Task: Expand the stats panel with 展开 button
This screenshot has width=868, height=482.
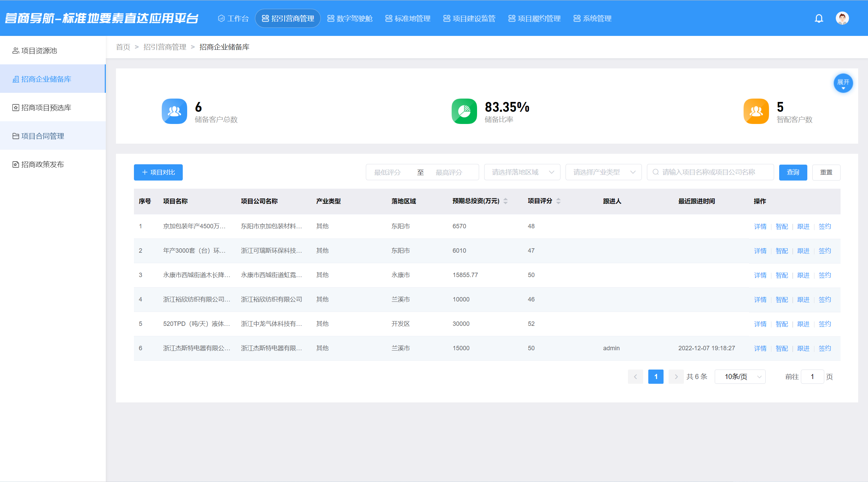Action: 843,83
